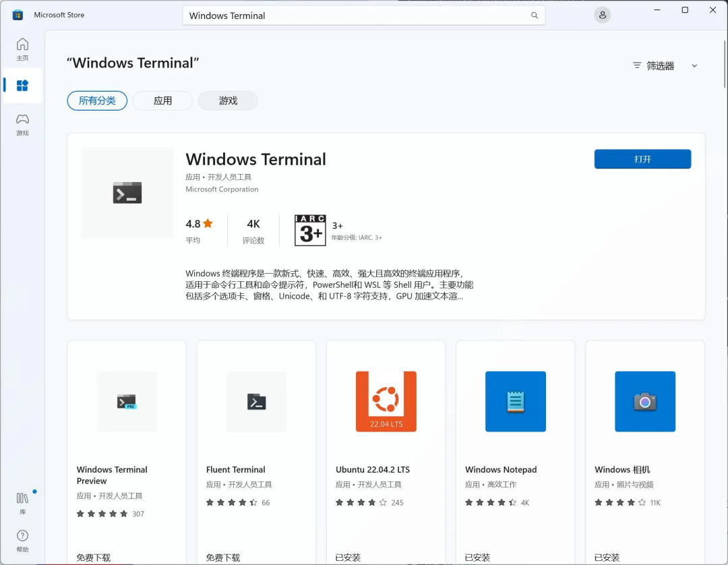This screenshot has height=565, width=728.
Task: Select the 应用 filter tab
Action: coord(162,100)
